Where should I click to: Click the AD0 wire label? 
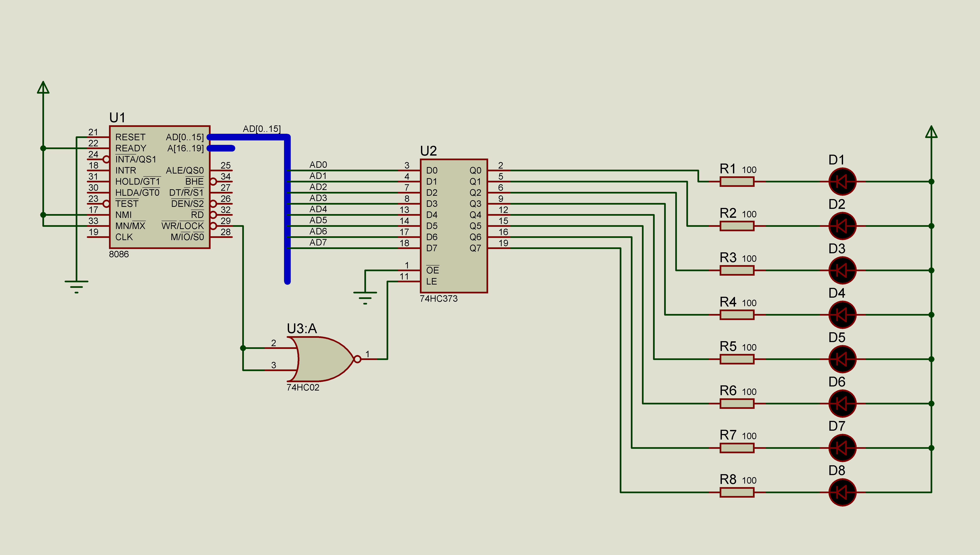[318, 165]
